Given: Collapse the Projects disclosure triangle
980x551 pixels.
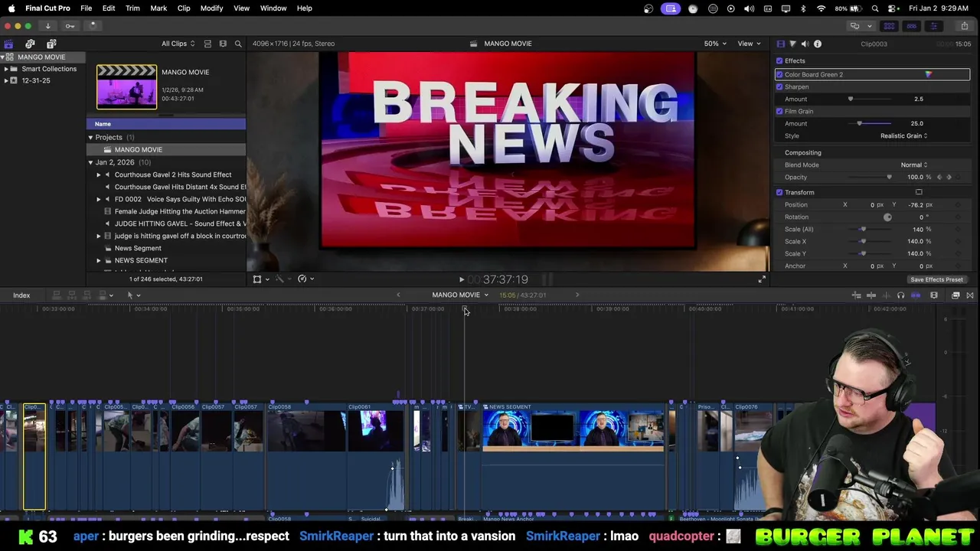Looking at the screenshot, I should pos(90,138).
